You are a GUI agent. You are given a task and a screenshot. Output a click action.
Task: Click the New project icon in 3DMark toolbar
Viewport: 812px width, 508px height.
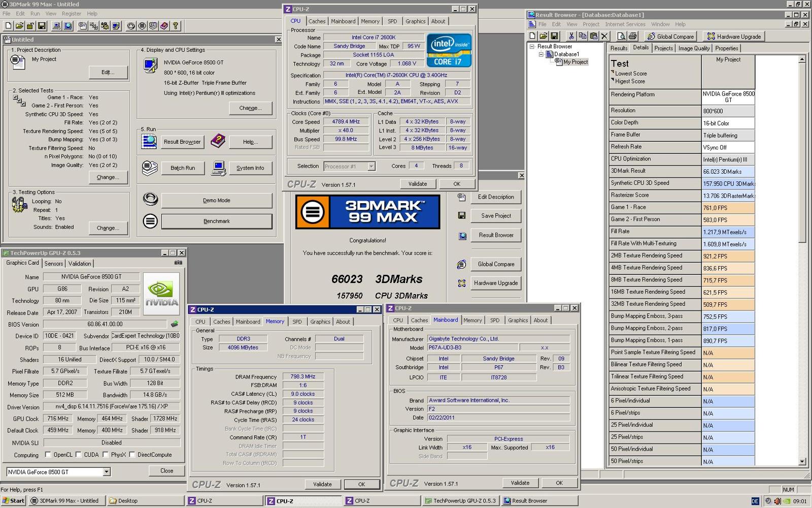8,25
